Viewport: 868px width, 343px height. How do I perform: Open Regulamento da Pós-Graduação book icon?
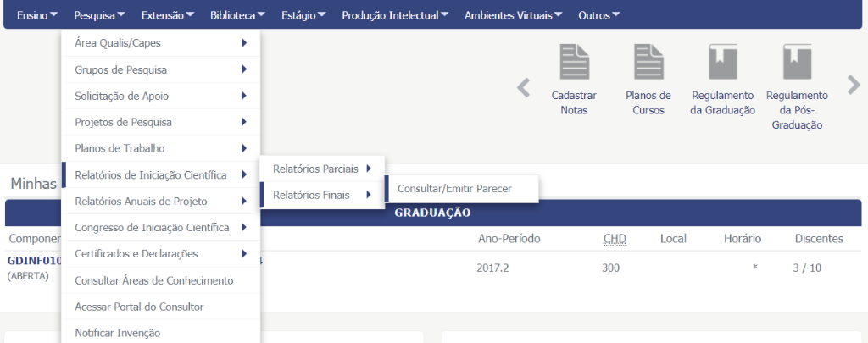pos(797,64)
